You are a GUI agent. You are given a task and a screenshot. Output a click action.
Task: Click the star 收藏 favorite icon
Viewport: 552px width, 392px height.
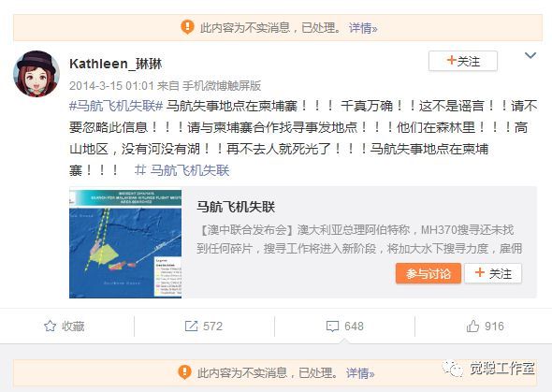tap(50, 327)
